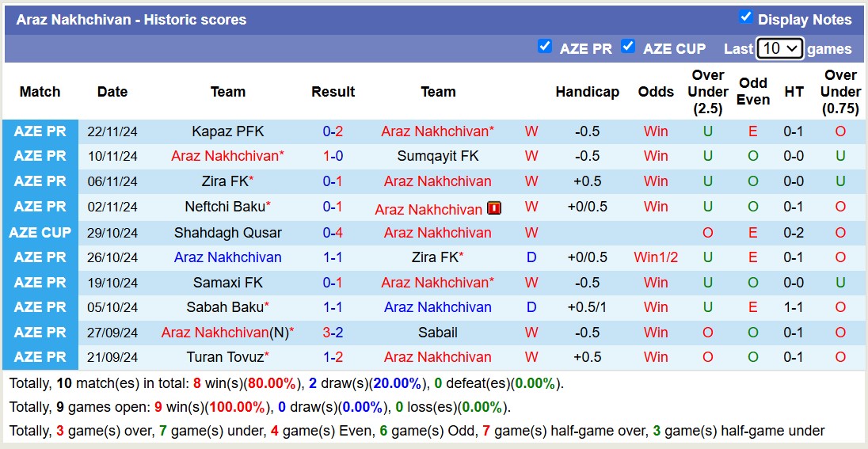Open the Last games count dropdown
This screenshot has height=449, width=868.
pos(779,48)
